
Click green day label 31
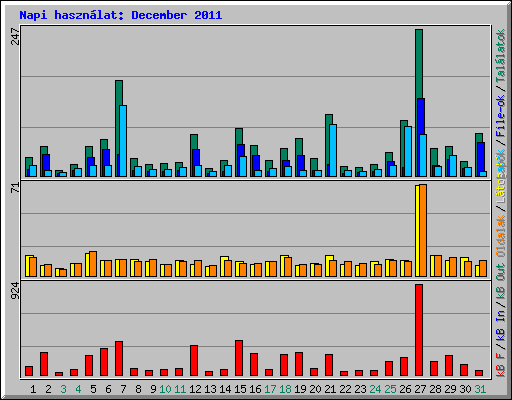pos(480,389)
